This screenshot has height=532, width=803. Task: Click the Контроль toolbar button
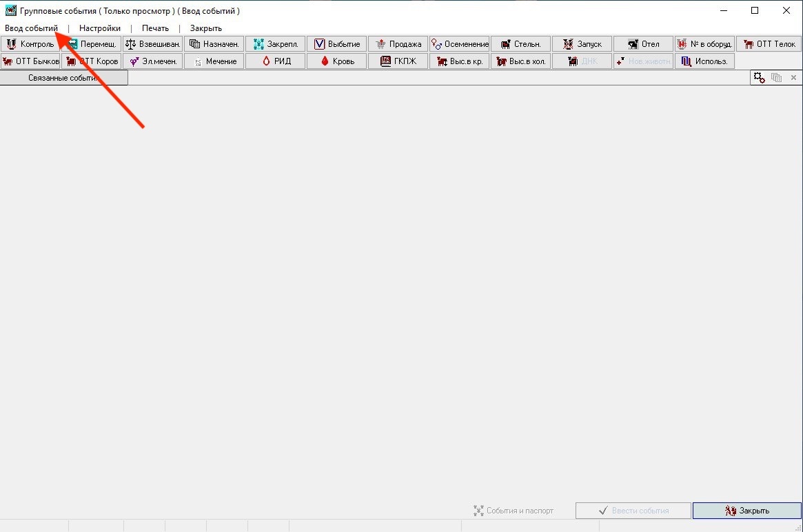(x=31, y=44)
